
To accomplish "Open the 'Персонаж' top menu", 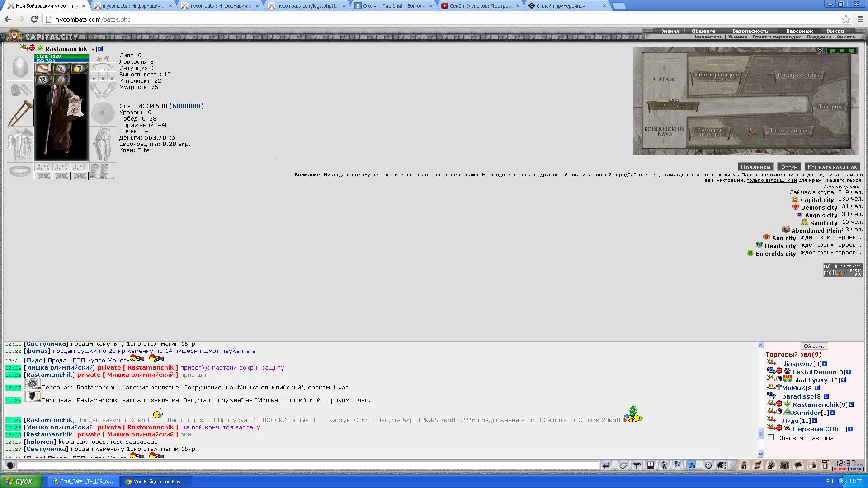I will [x=799, y=31].
